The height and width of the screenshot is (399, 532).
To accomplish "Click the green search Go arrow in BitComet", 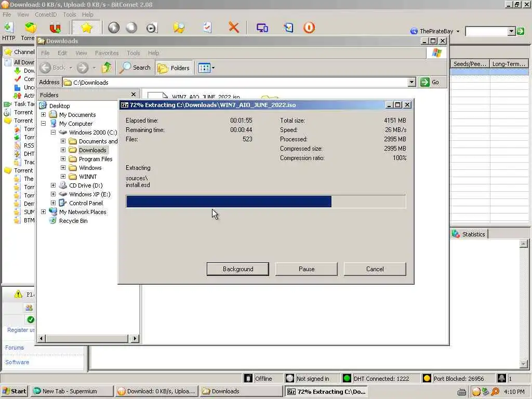I will click(x=521, y=31).
